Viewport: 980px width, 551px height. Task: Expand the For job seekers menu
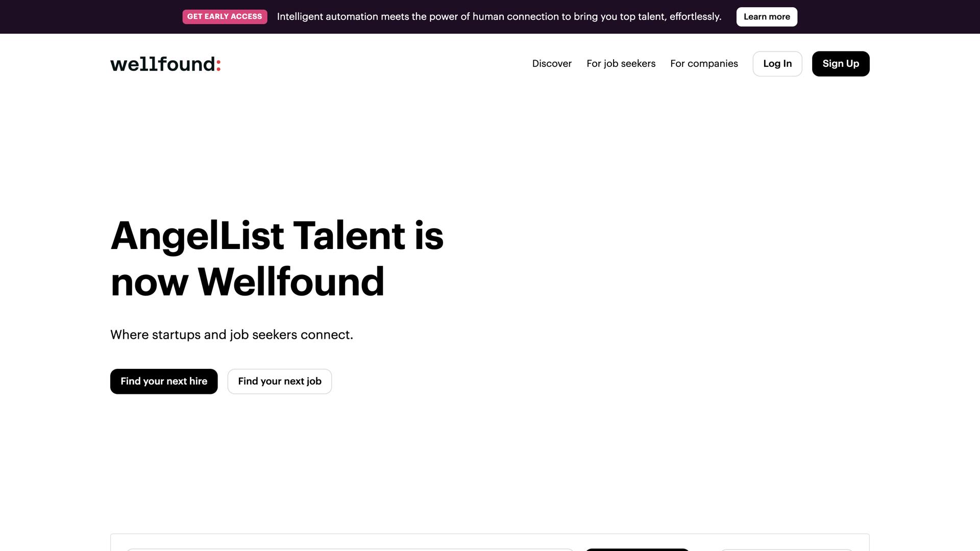[621, 63]
